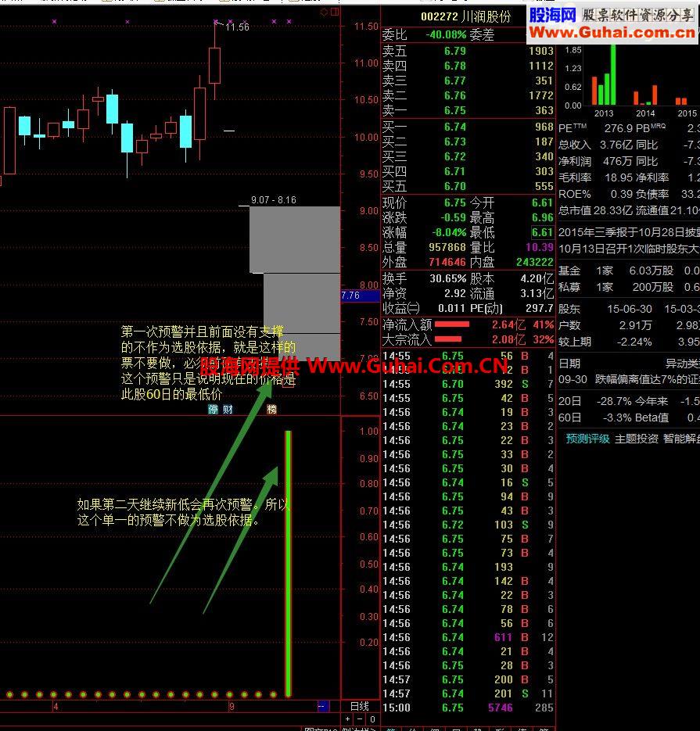Click the ROE% value 0.39
The height and width of the screenshot is (731, 700).
point(621,194)
